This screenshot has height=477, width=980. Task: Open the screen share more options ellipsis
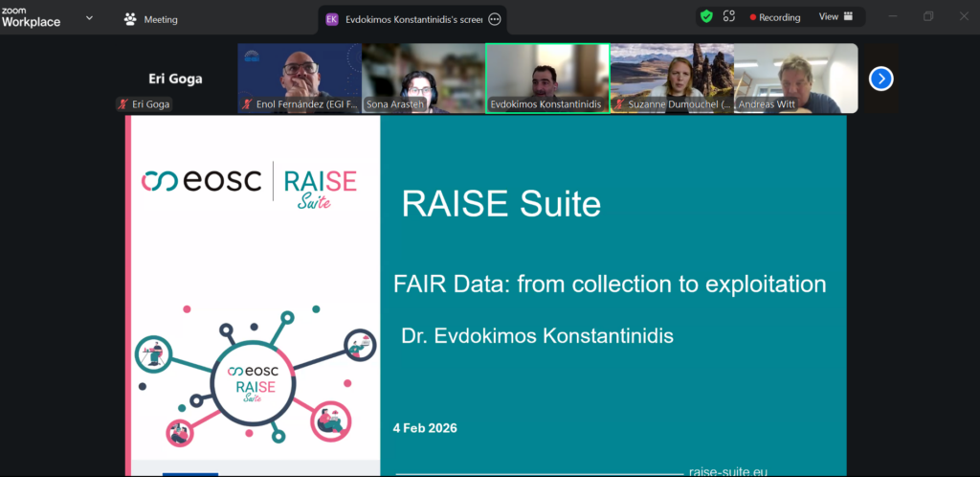click(494, 19)
